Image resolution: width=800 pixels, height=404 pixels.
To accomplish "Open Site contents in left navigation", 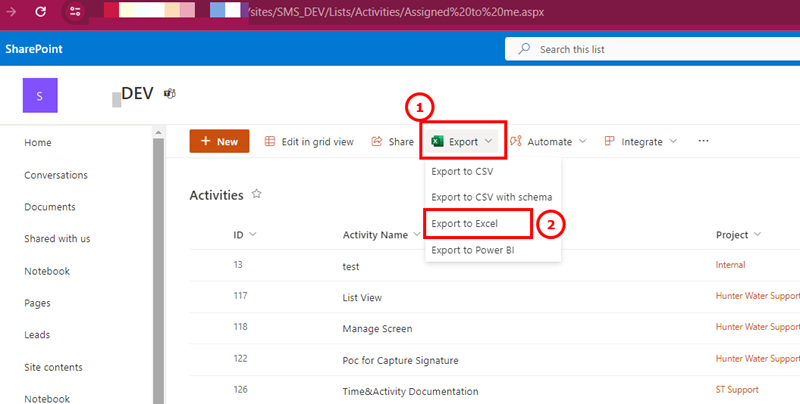I will click(x=53, y=367).
